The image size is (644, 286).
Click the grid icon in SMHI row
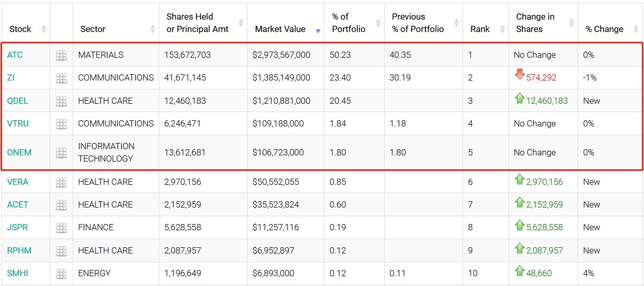pyautogui.click(x=61, y=274)
